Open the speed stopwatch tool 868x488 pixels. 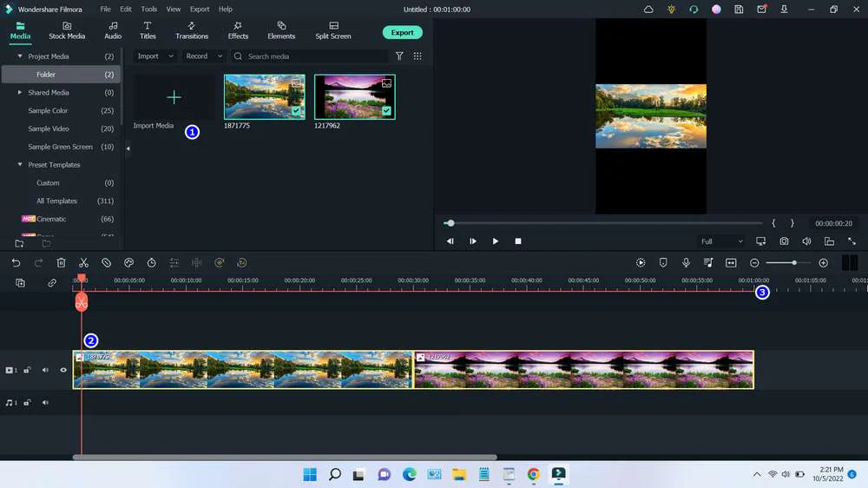click(152, 263)
